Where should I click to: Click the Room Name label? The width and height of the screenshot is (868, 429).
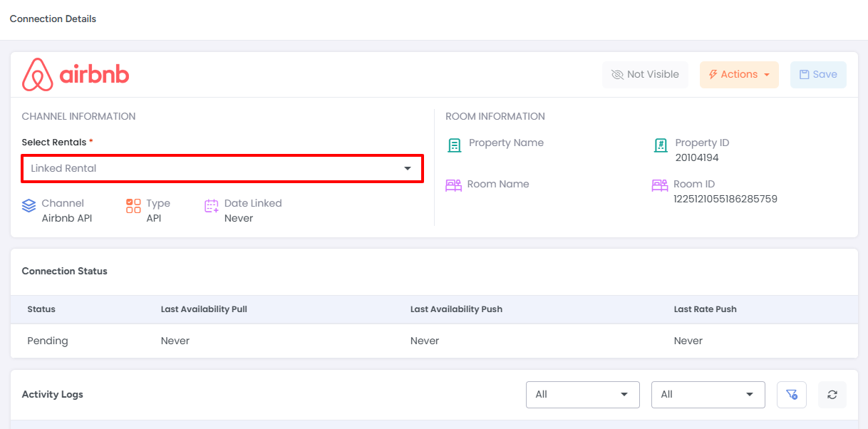click(x=498, y=184)
